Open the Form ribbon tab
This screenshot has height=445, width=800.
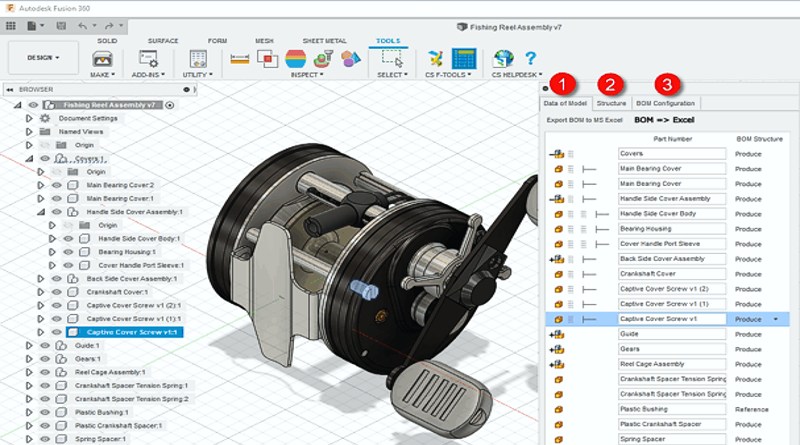click(217, 41)
